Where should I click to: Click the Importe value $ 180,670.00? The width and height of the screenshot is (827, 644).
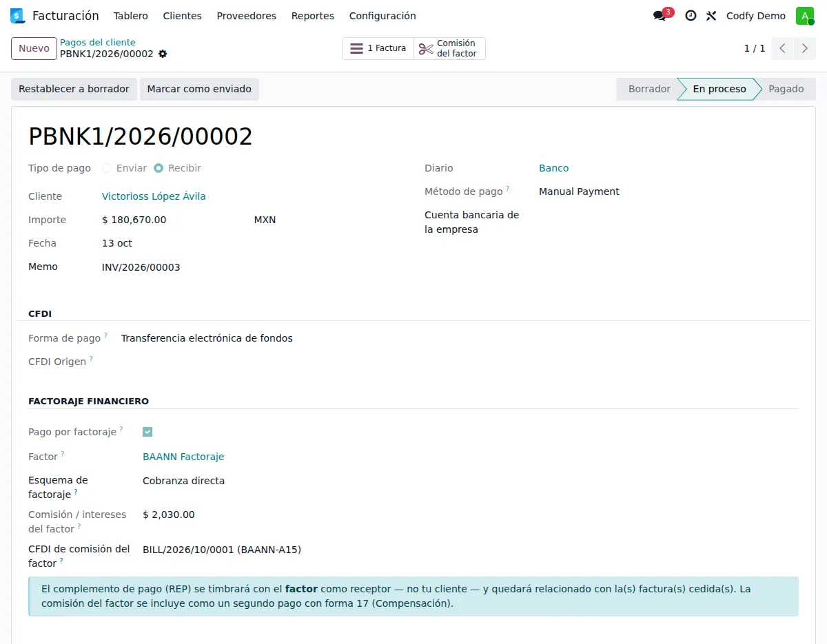click(x=134, y=220)
